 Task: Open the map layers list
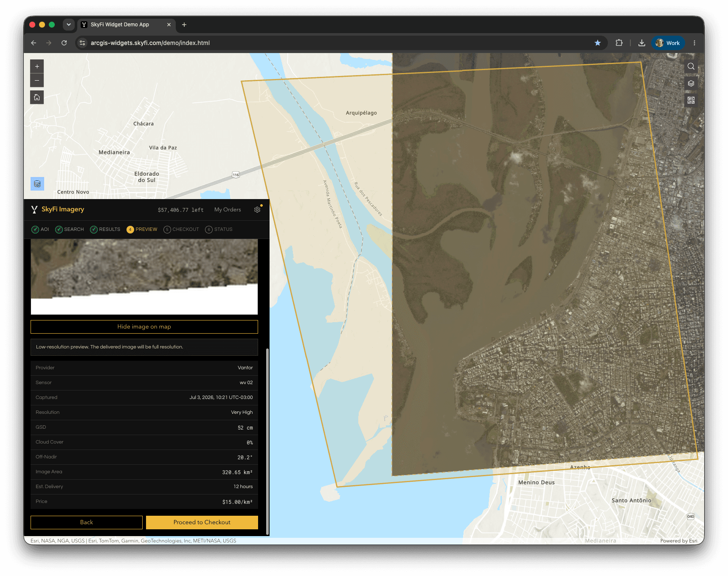[x=691, y=83]
